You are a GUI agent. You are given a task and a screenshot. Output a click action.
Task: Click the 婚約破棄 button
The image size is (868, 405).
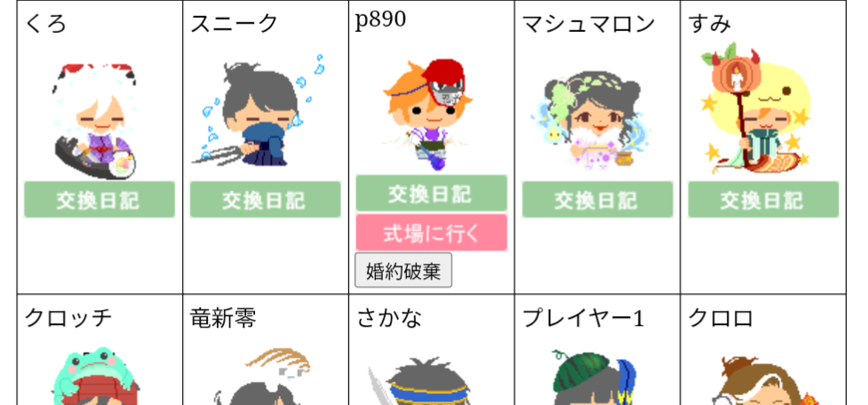403,271
